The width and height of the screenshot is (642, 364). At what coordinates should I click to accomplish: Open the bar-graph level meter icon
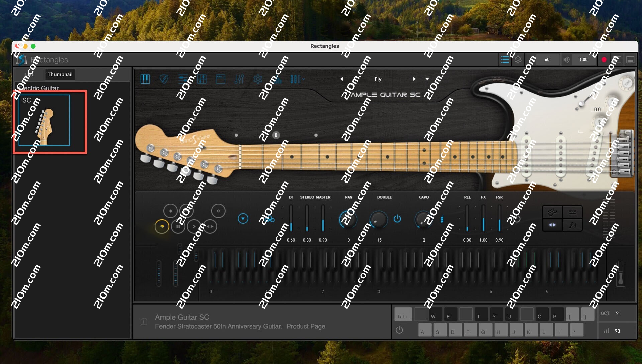[278, 79]
